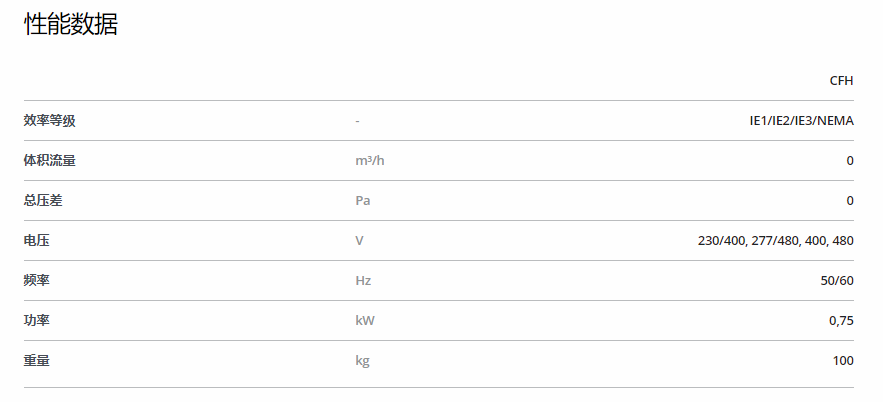Click the 性能数据 heading
Image resolution: width=883 pixels, height=402 pixels.
tap(71, 25)
